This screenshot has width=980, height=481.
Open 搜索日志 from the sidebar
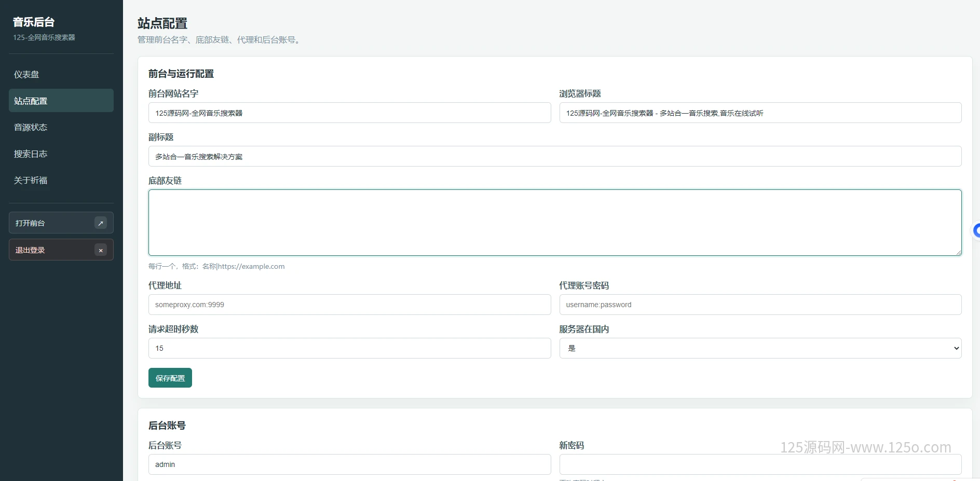pos(61,154)
